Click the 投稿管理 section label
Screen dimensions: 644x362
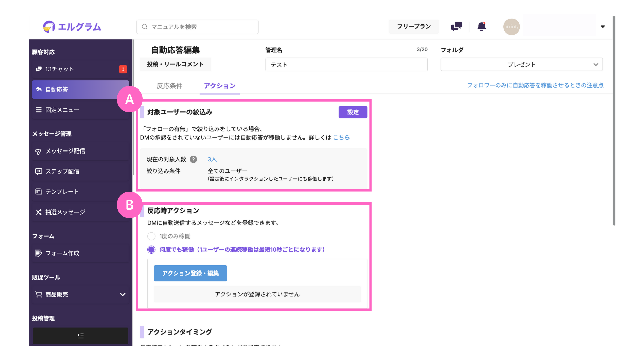43,318
